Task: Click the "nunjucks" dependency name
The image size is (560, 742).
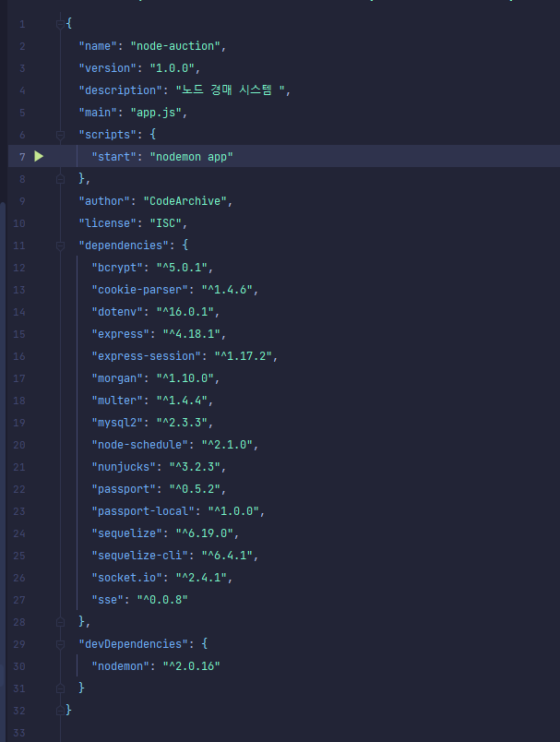Action: pyautogui.click(x=124, y=467)
